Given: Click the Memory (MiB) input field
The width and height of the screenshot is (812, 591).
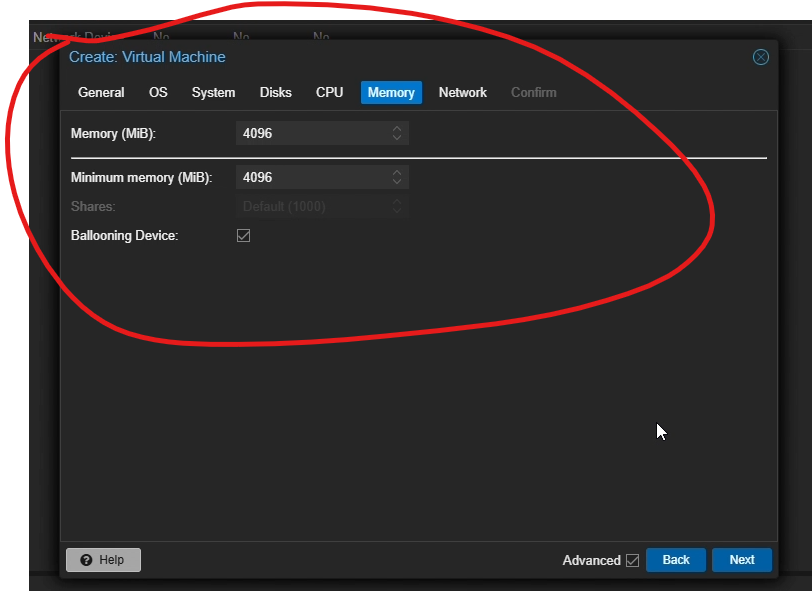Looking at the screenshot, I should pos(310,133).
